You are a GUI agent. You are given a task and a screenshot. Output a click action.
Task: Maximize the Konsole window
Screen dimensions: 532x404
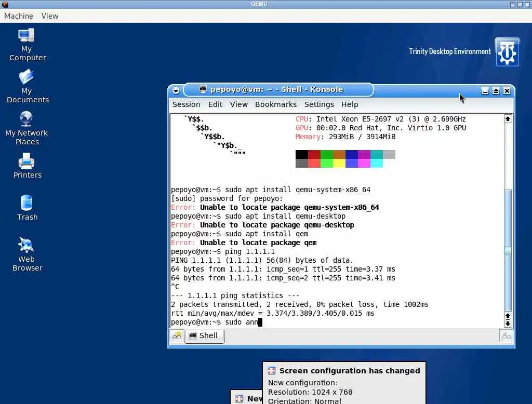[496, 90]
